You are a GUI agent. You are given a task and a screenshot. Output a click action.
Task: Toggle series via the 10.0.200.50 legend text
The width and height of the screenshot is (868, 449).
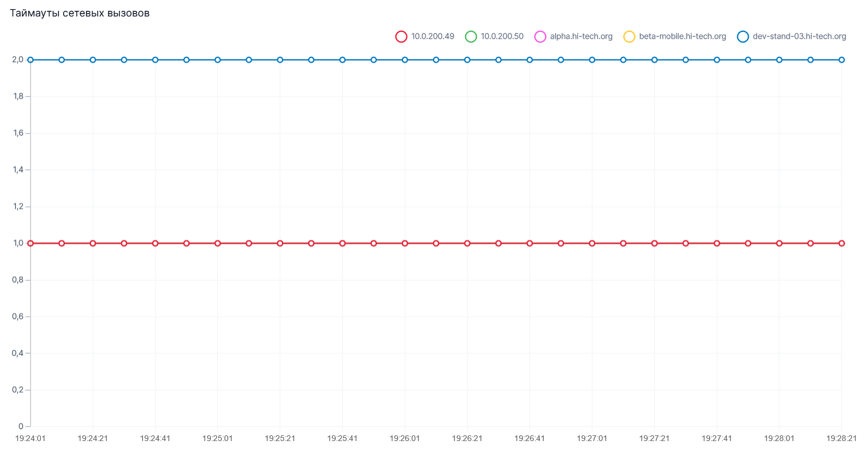point(502,36)
